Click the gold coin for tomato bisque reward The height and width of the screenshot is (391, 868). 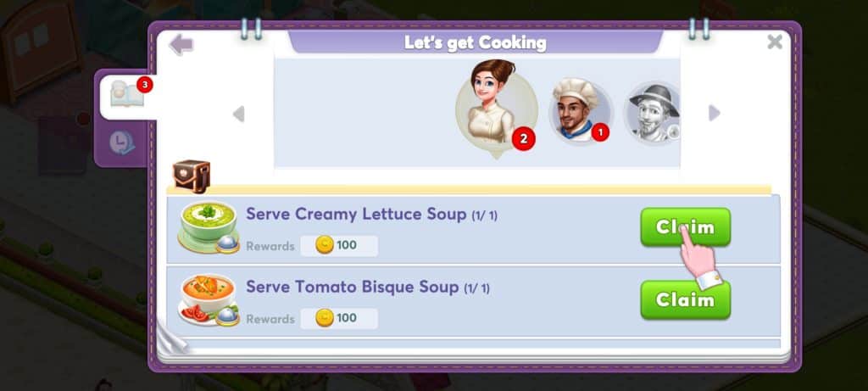[325, 318]
